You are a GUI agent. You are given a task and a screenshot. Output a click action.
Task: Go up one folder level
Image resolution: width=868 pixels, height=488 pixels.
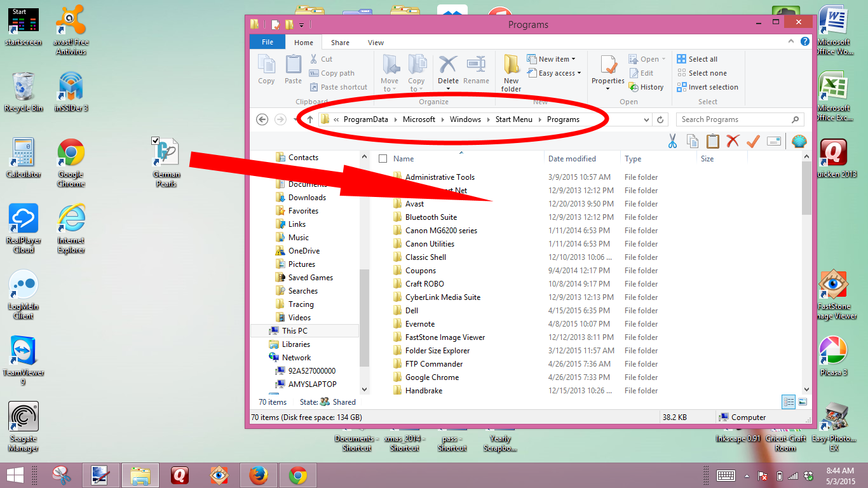pyautogui.click(x=310, y=119)
